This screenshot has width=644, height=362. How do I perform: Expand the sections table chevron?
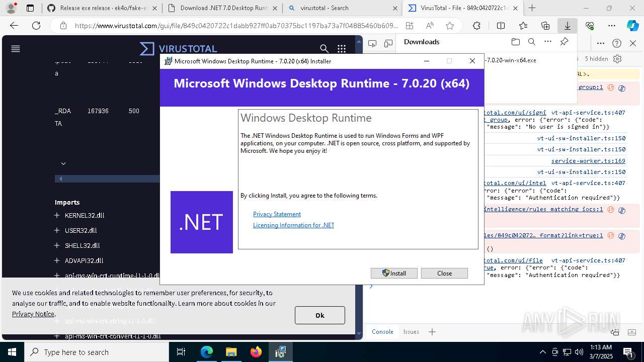pyautogui.click(x=63, y=163)
